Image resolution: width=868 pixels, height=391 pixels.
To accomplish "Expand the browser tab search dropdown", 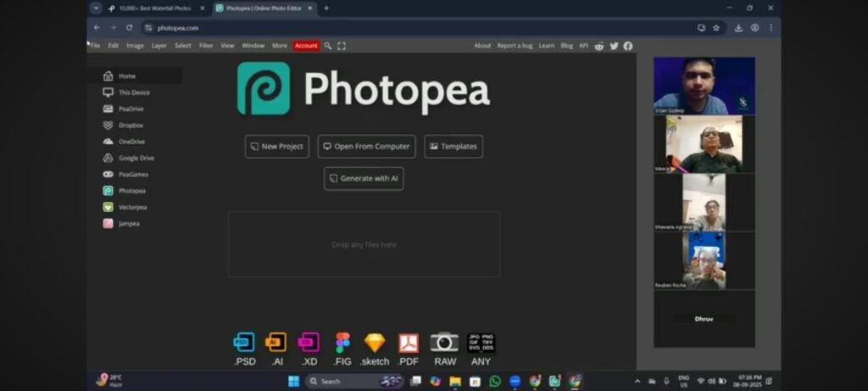I will [96, 8].
